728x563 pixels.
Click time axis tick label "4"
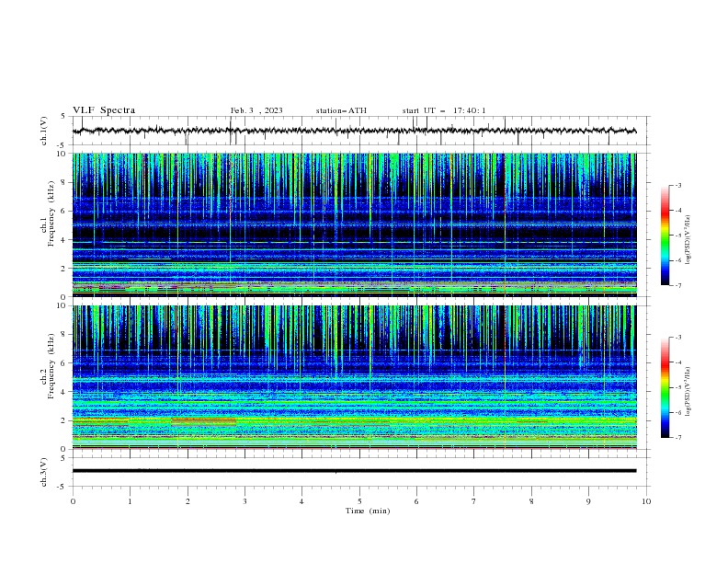coord(301,501)
